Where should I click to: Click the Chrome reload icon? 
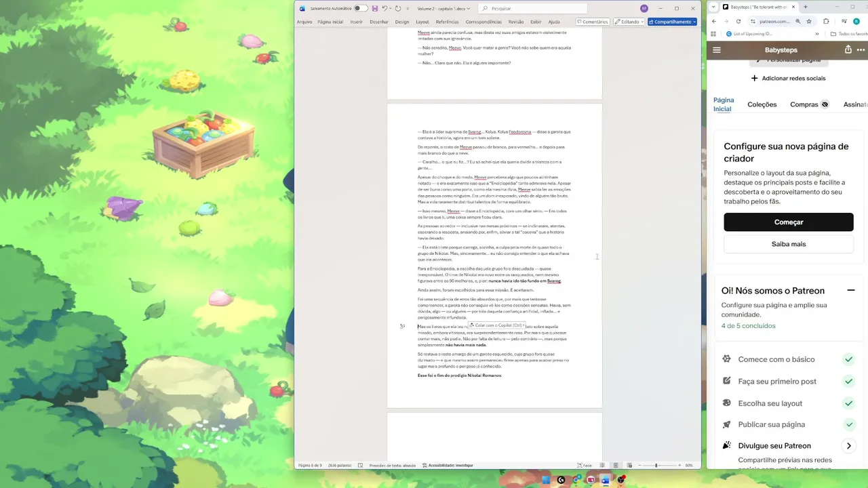tap(738, 22)
